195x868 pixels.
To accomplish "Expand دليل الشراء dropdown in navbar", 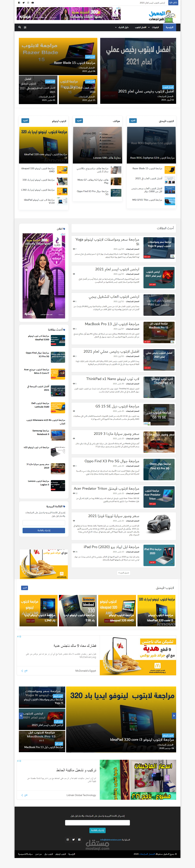I will (x=122, y=27).
